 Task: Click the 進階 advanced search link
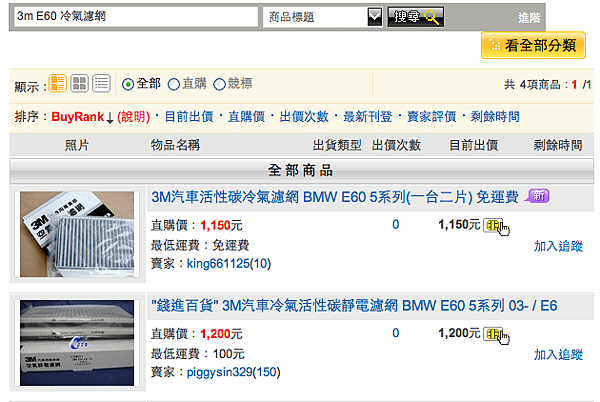click(529, 17)
